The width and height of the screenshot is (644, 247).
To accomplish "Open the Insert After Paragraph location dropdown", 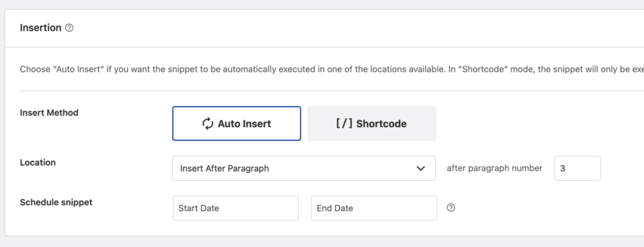I will tap(304, 168).
